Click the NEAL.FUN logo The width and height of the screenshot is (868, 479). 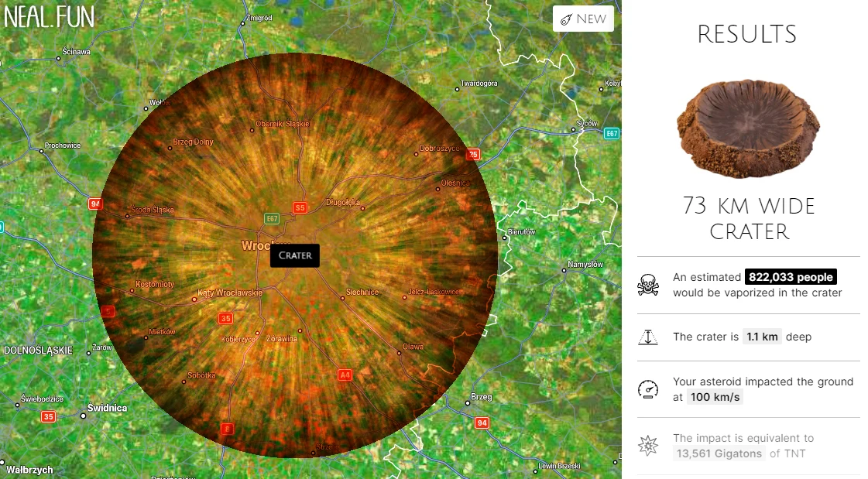click(50, 17)
